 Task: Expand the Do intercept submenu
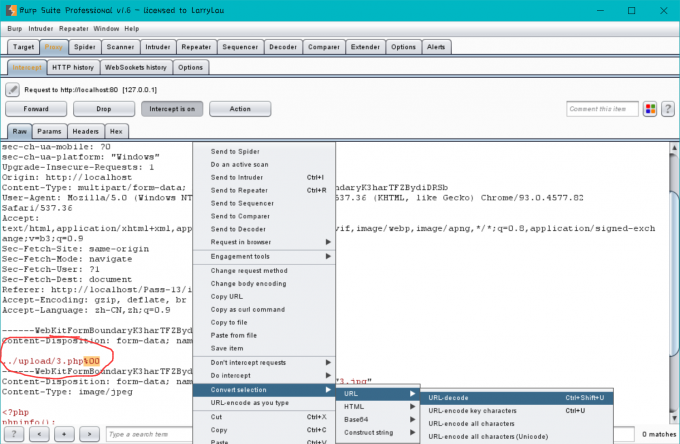(264, 375)
